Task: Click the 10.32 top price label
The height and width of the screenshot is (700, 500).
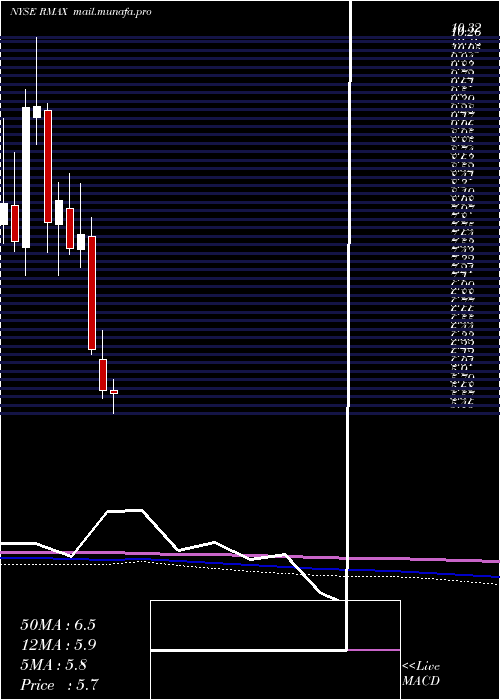Action: 465,27
